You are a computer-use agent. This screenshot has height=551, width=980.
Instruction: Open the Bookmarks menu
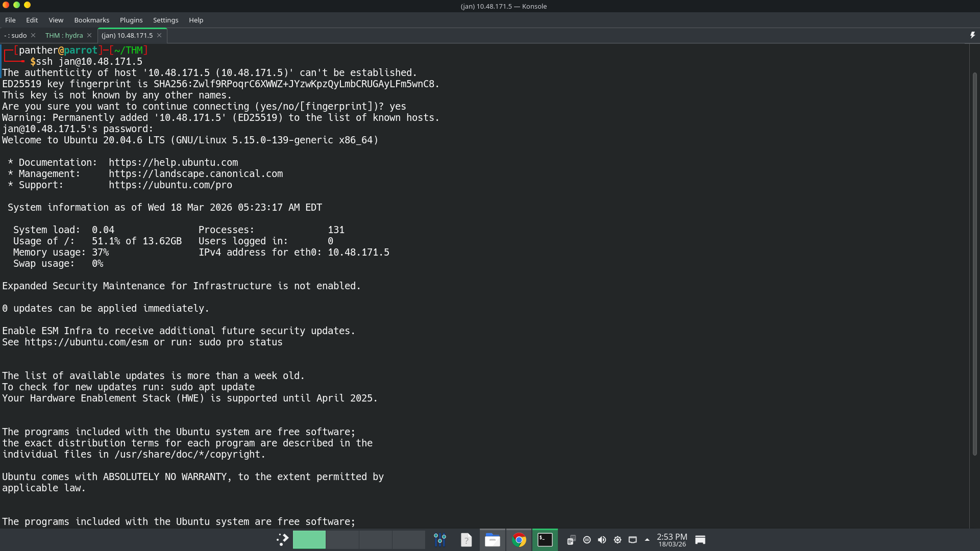(x=91, y=20)
